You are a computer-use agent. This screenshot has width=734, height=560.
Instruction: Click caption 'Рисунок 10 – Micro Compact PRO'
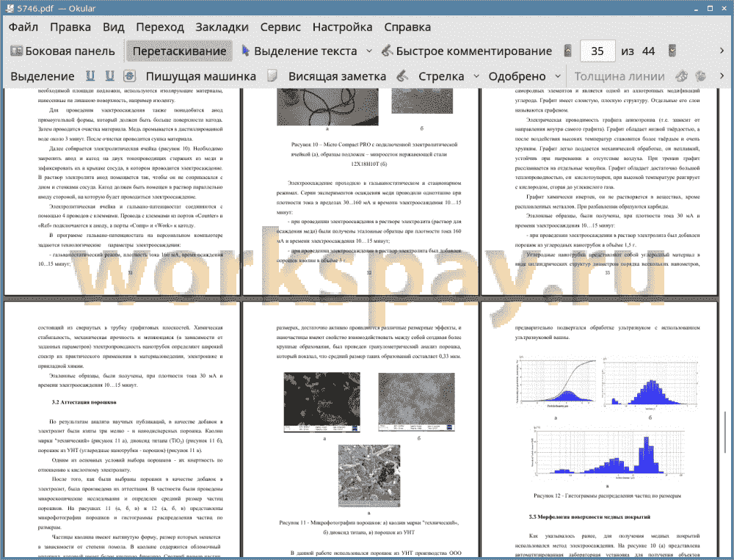pos(374,154)
